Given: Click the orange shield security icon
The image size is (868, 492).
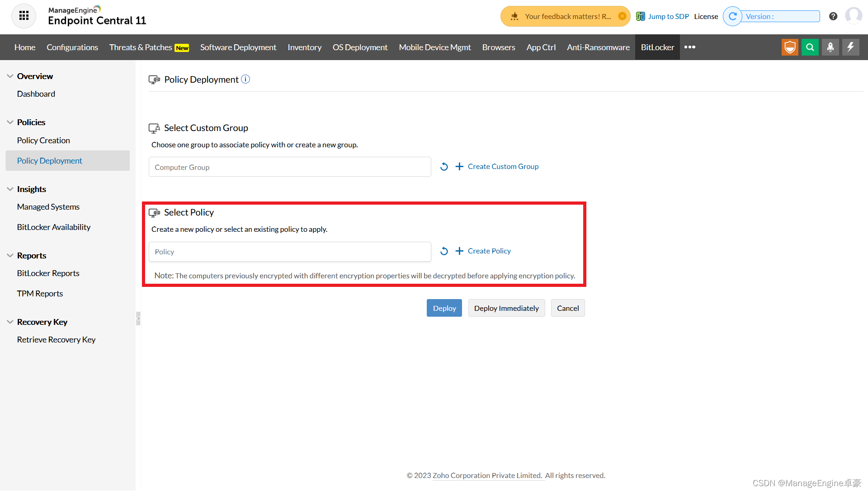Looking at the screenshot, I should 790,47.
